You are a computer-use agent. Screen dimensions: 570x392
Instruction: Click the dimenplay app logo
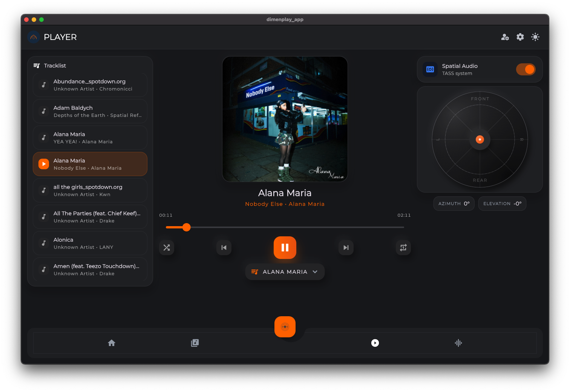click(x=34, y=37)
